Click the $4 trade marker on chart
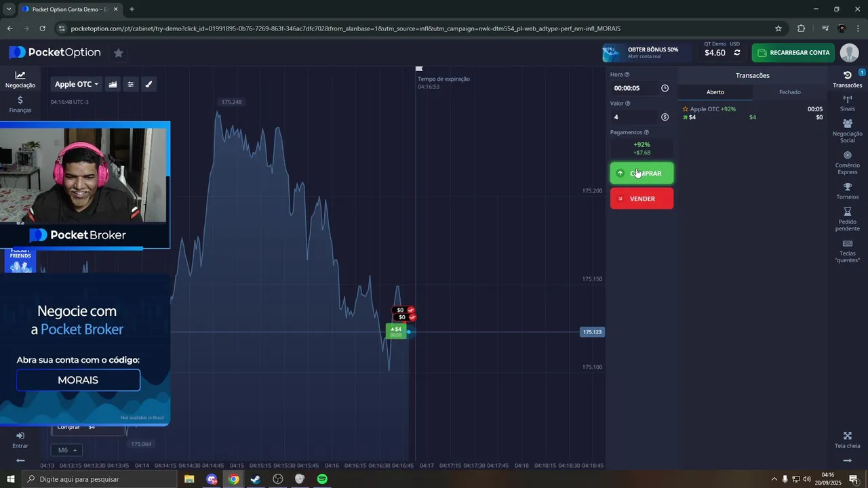 click(x=396, y=331)
